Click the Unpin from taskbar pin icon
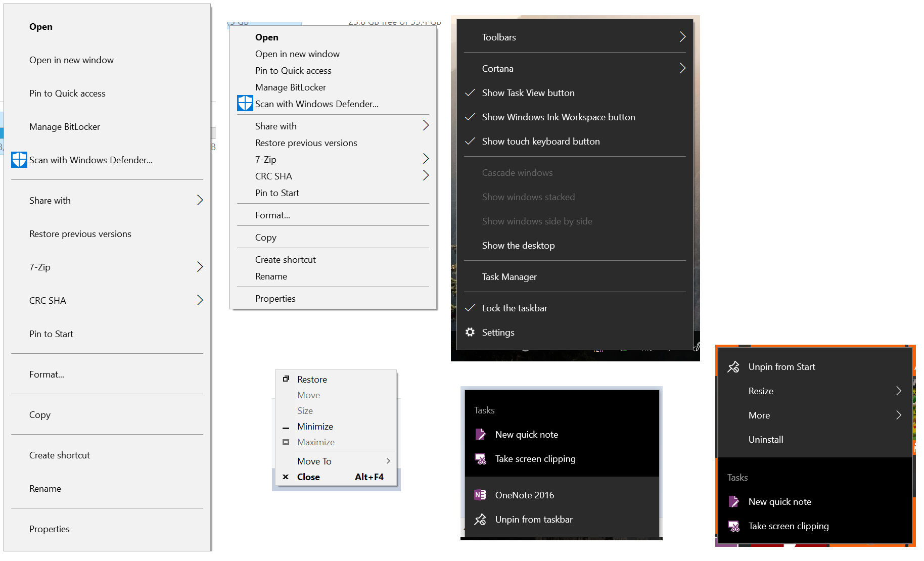 [480, 519]
